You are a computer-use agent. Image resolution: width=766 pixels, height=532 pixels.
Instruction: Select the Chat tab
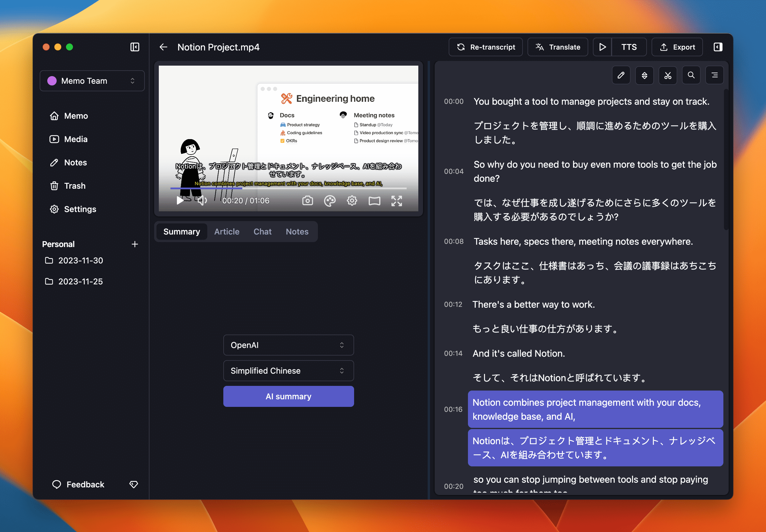coord(262,231)
